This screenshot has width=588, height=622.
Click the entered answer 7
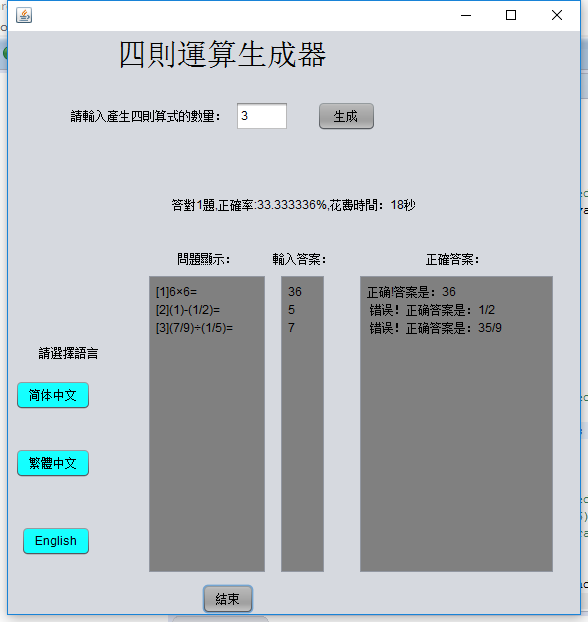pyautogui.click(x=291, y=328)
